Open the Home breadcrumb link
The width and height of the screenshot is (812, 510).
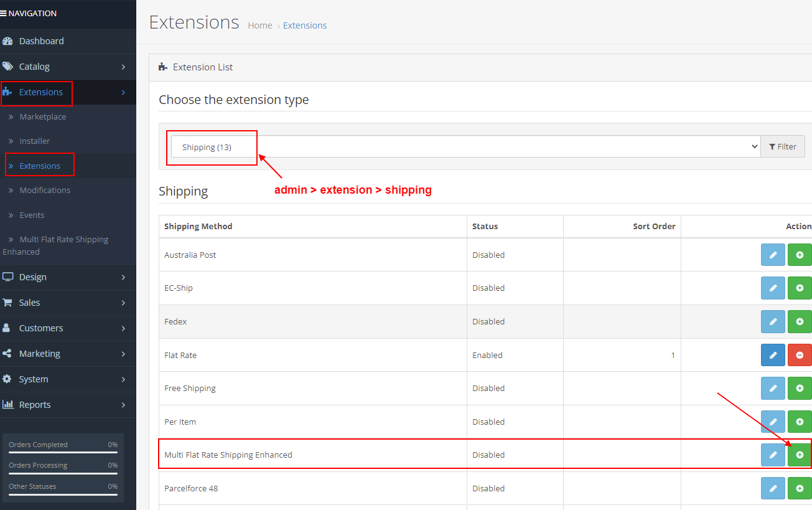260,25
